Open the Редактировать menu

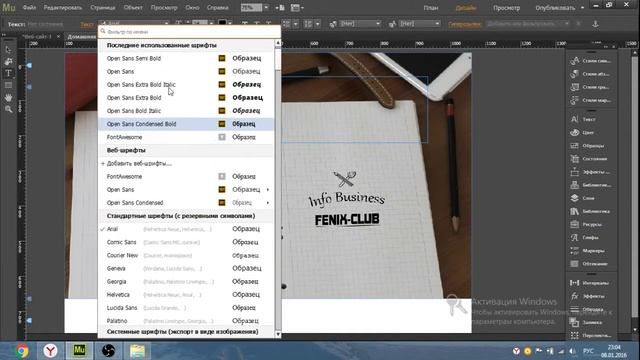[x=62, y=8]
